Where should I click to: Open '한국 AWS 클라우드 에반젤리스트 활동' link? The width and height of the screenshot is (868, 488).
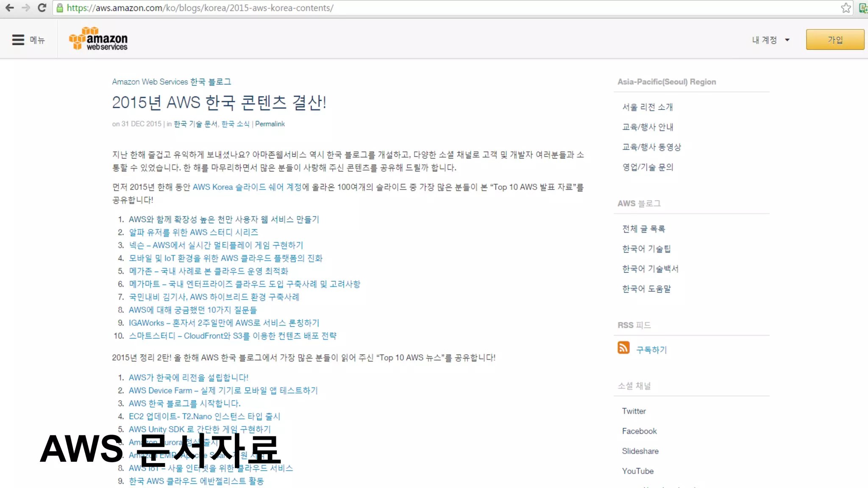196,481
